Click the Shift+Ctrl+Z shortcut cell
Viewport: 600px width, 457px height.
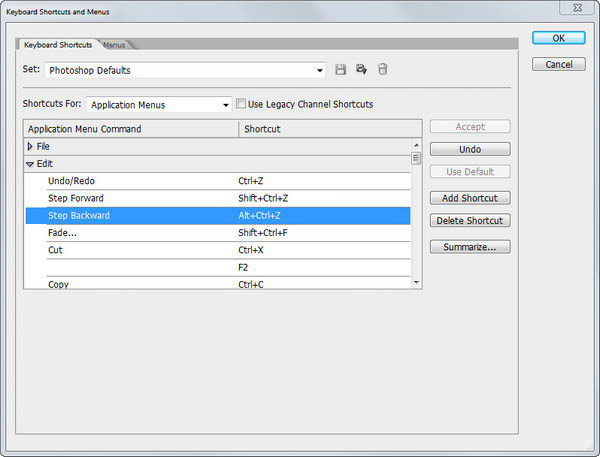tap(263, 198)
